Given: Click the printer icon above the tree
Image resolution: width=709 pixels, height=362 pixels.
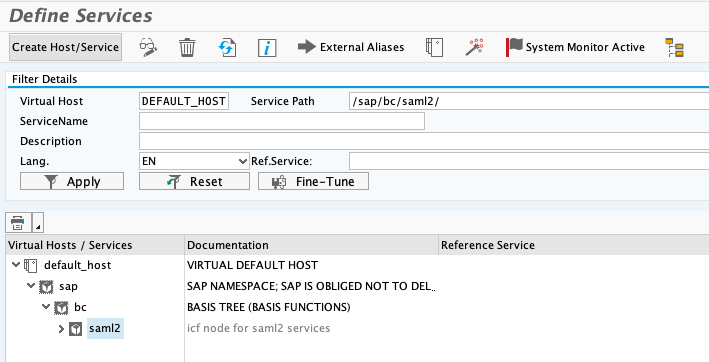Looking at the screenshot, I should coord(17,222).
